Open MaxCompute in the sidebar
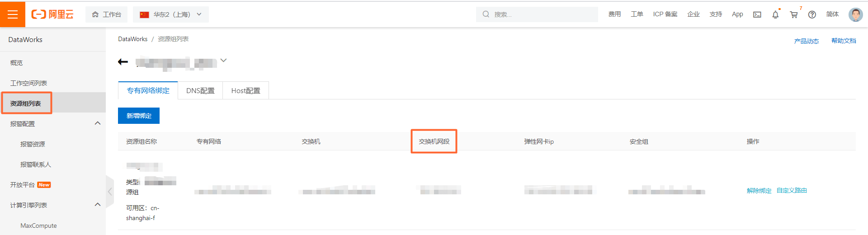The image size is (868, 235). pos(38,226)
